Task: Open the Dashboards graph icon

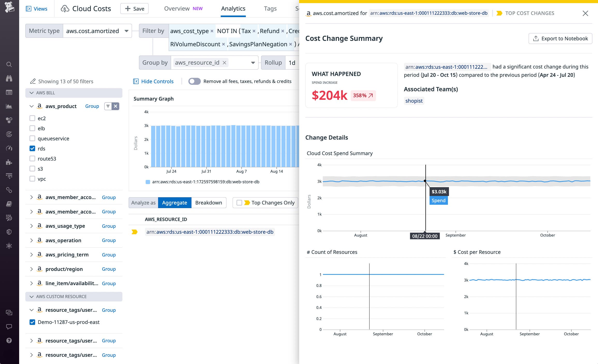Action: (x=9, y=106)
